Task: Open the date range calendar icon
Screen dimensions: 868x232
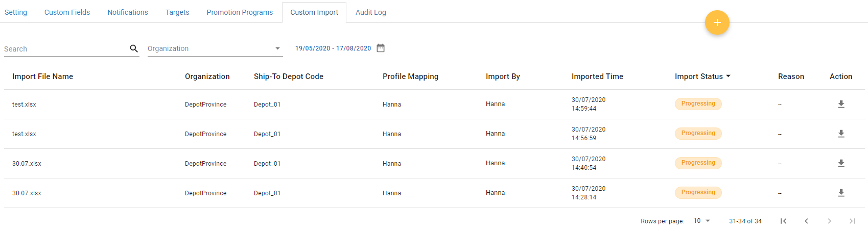Action: (x=381, y=48)
